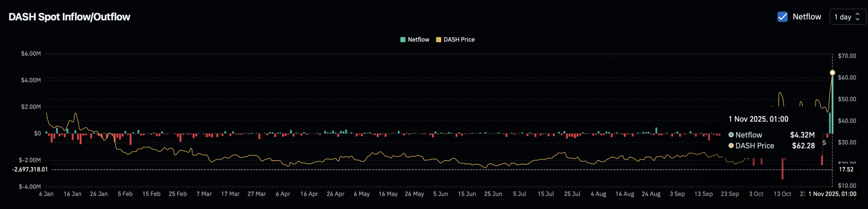Image resolution: width=868 pixels, height=209 pixels.
Task: Toggle Netflow series via legend label
Action: tap(418, 40)
